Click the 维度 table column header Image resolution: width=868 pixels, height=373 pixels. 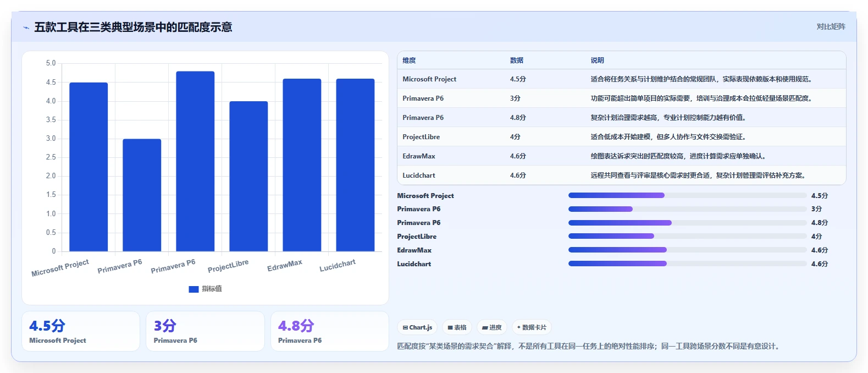coord(409,61)
